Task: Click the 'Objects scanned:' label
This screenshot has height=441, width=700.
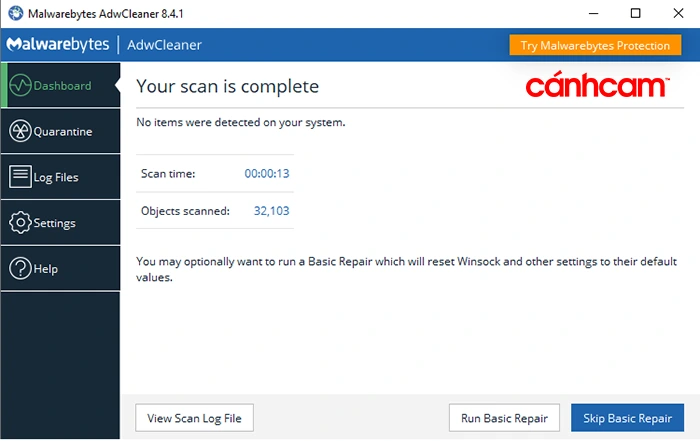Action: (x=185, y=211)
